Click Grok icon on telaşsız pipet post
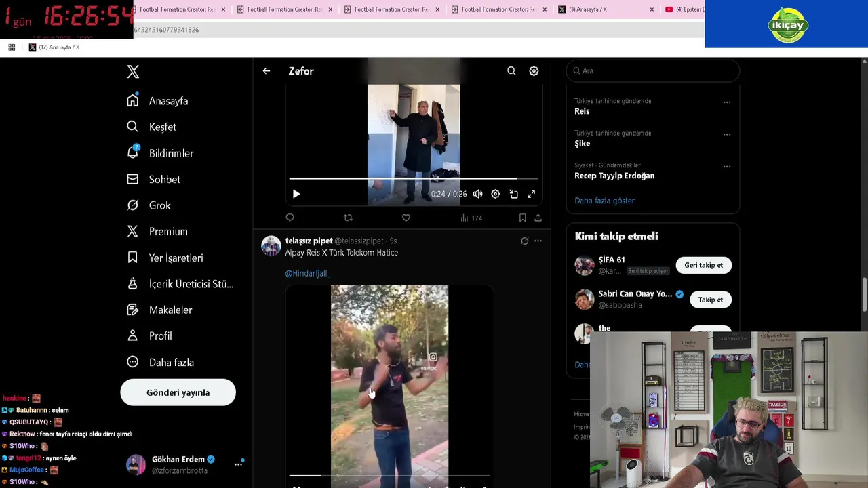Viewport: 868px width, 488px height. (x=524, y=241)
